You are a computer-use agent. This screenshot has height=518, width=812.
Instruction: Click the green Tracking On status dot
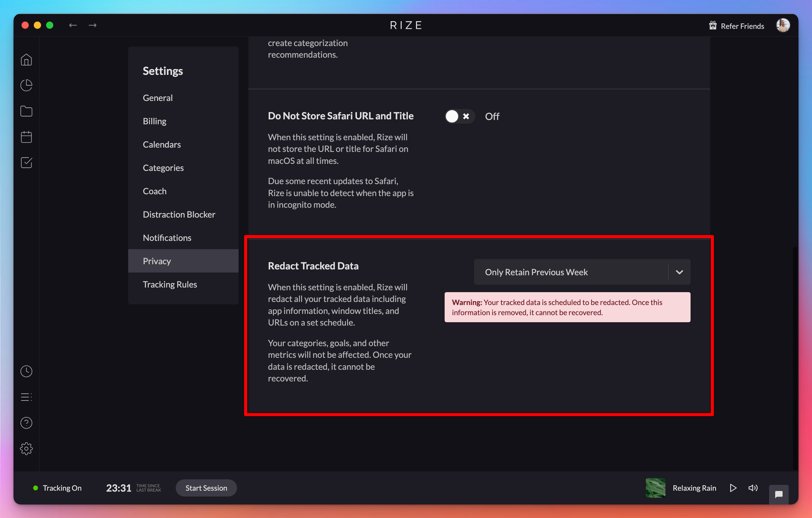35,488
